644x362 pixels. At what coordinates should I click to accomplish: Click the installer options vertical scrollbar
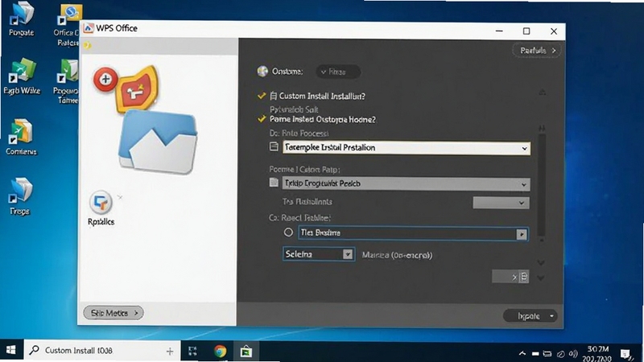542,184
